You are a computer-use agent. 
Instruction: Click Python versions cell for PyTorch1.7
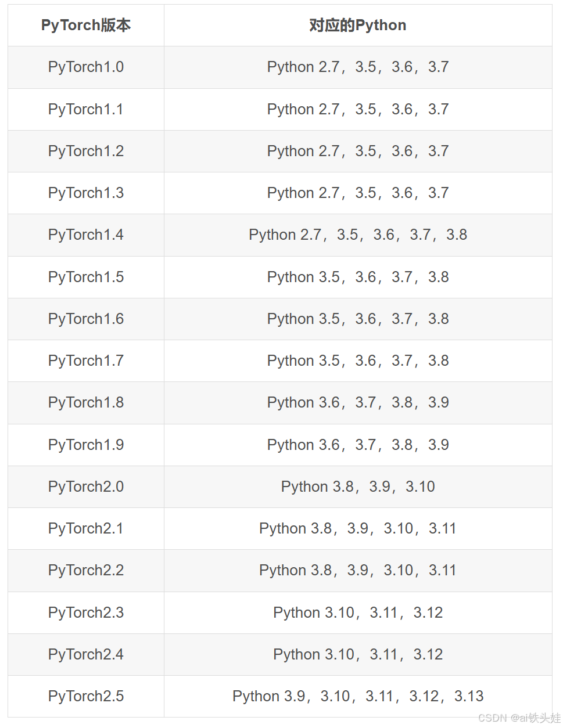pyautogui.click(x=358, y=361)
